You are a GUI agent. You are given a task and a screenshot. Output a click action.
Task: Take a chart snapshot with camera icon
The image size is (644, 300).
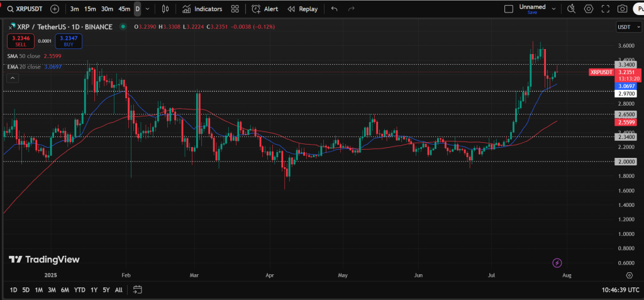623,9
